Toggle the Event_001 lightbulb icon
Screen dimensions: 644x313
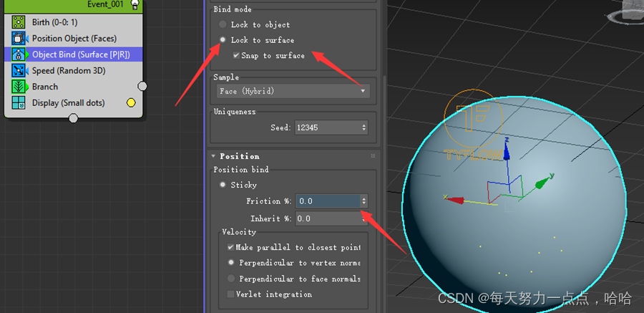tap(134, 4)
